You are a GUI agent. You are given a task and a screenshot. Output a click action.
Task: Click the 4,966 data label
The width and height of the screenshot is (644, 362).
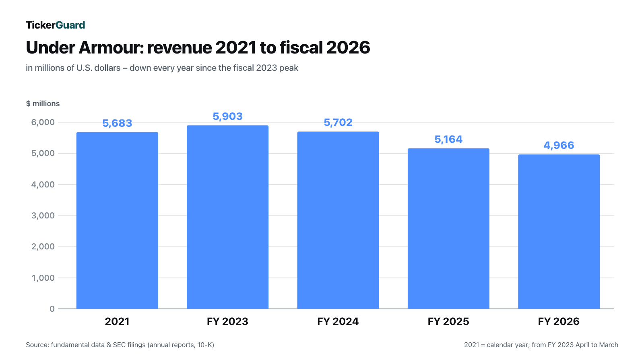click(x=559, y=145)
